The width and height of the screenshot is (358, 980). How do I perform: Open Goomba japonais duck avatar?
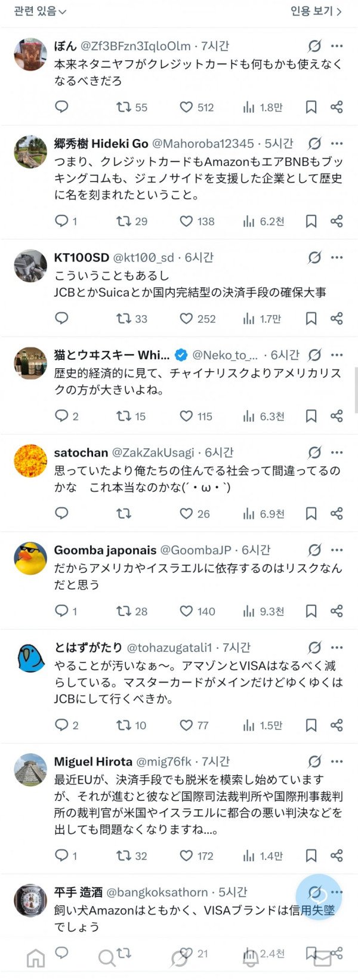tap(30, 559)
